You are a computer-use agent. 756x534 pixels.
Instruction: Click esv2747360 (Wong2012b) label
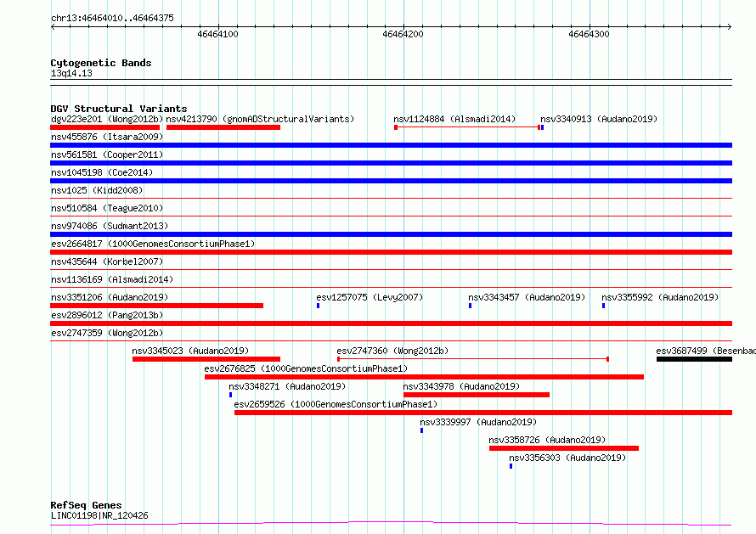pyautogui.click(x=392, y=351)
